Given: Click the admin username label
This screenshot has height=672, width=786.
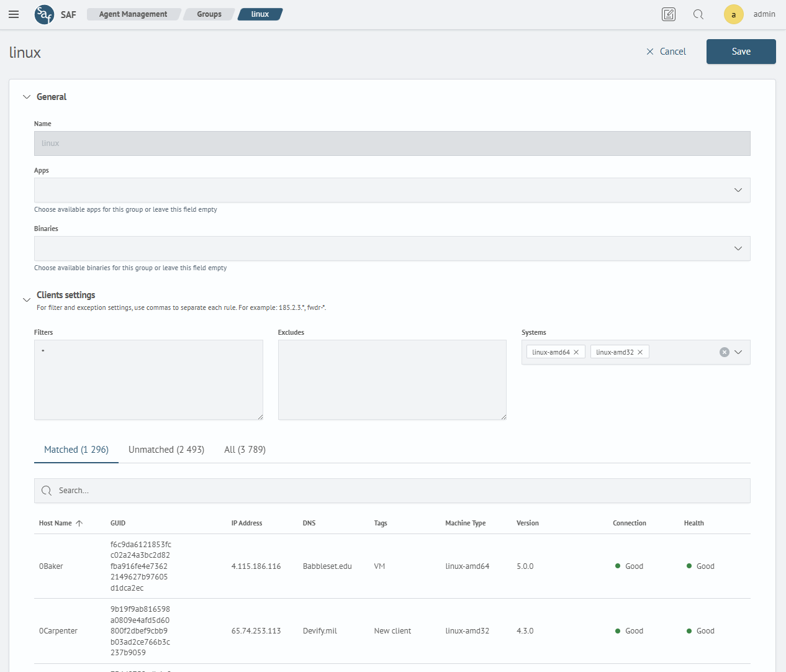Looking at the screenshot, I should 764,14.
